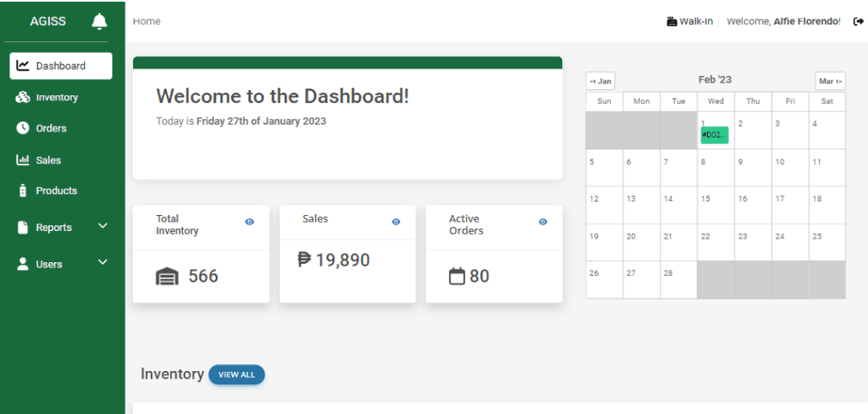Click the Walk-in cash register icon
The width and height of the screenshot is (868, 414).
tap(671, 22)
